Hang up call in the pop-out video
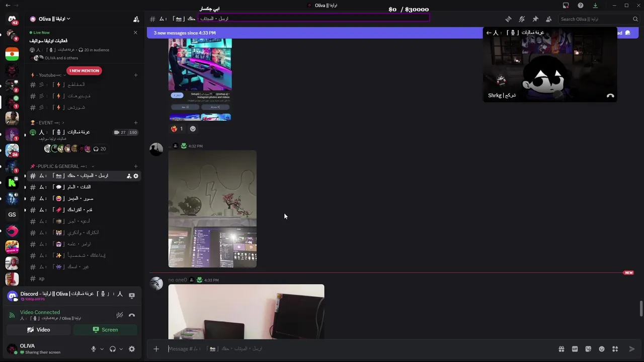The height and width of the screenshot is (362, 644). tap(610, 96)
